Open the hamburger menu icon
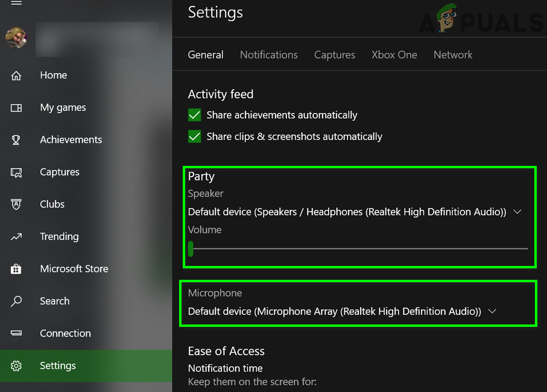547x392 pixels. point(16,3)
